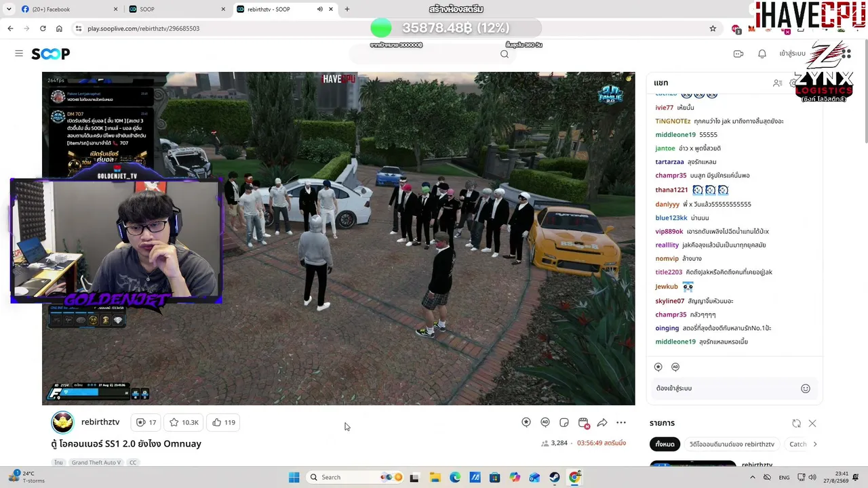Viewport: 868px width, 488px height.
Task: Open notifications bell
Action: 762,54
